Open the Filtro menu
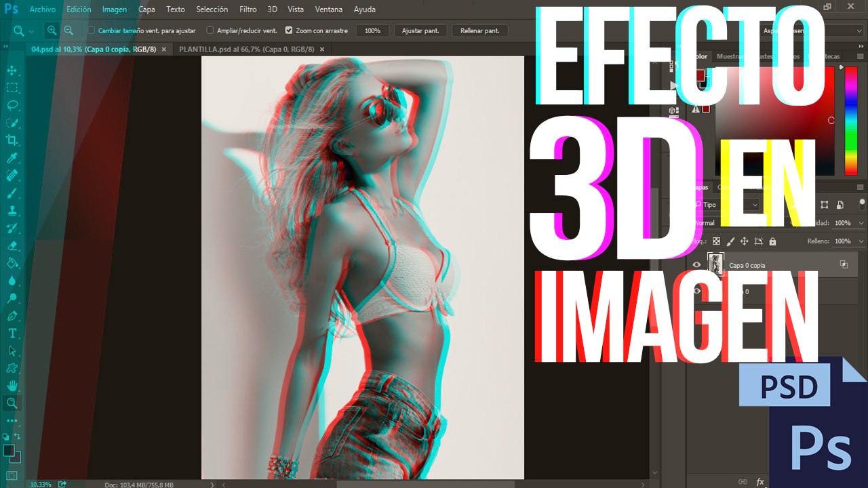The width and height of the screenshot is (868, 488). pyautogui.click(x=248, y=9)
